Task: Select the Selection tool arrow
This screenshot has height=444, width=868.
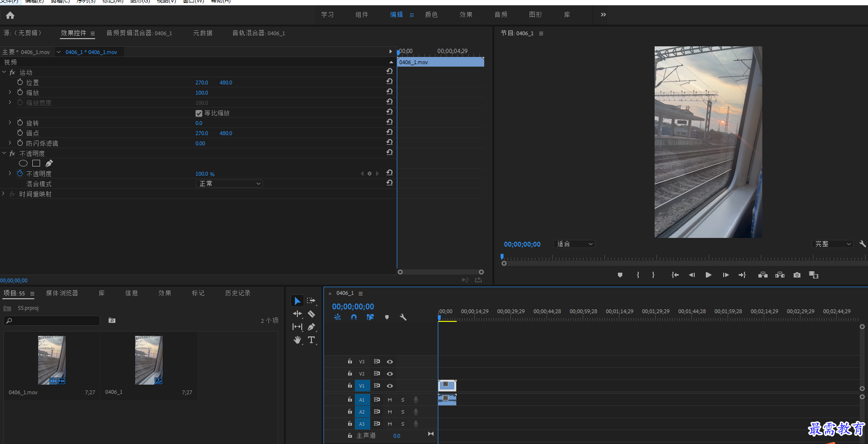Action: [297, 301]
